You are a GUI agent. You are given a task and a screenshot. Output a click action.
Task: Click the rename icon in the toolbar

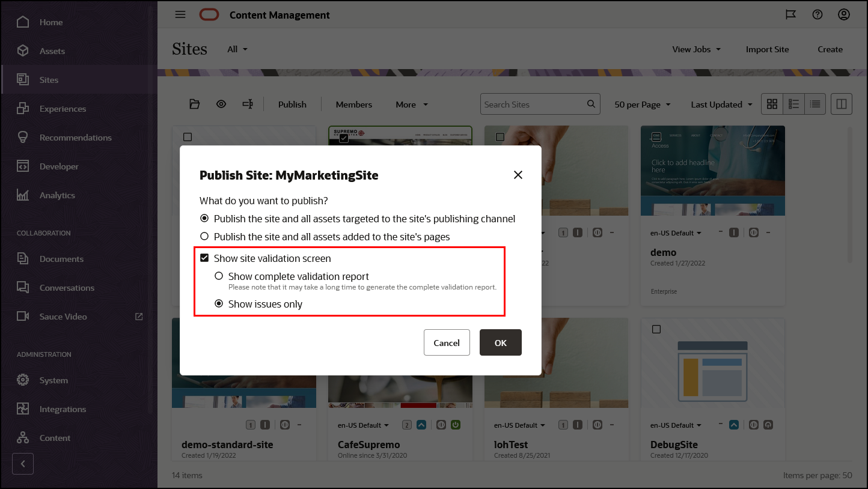248,105
